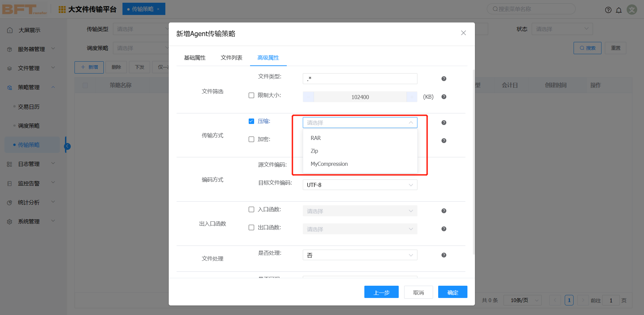This screenshot has width=644, height=315.
Task: Switch to the 文件列表 tab
Action: pyautogui.click(x=232, y=58)
